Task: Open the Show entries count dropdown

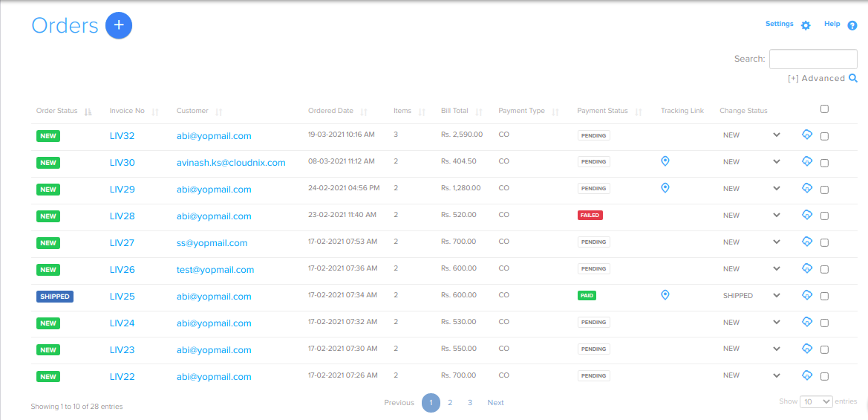Action: point(817,401)
